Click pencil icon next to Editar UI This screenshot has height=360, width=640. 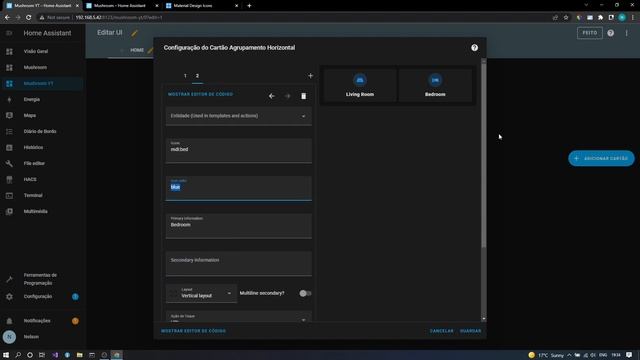(134, 33)
